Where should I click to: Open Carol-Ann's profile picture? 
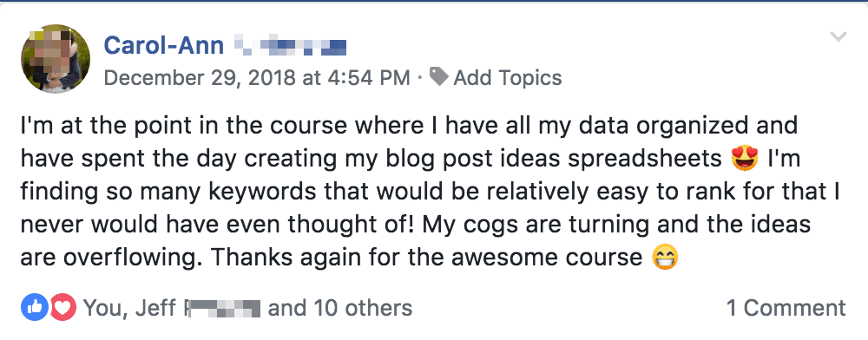pyautogui.click(x=56, y=59)
